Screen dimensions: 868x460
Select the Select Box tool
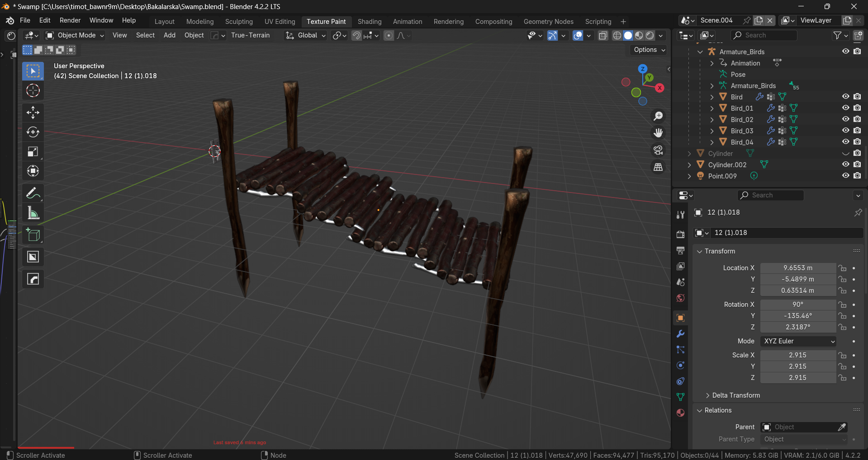click(x=33, y=71)
